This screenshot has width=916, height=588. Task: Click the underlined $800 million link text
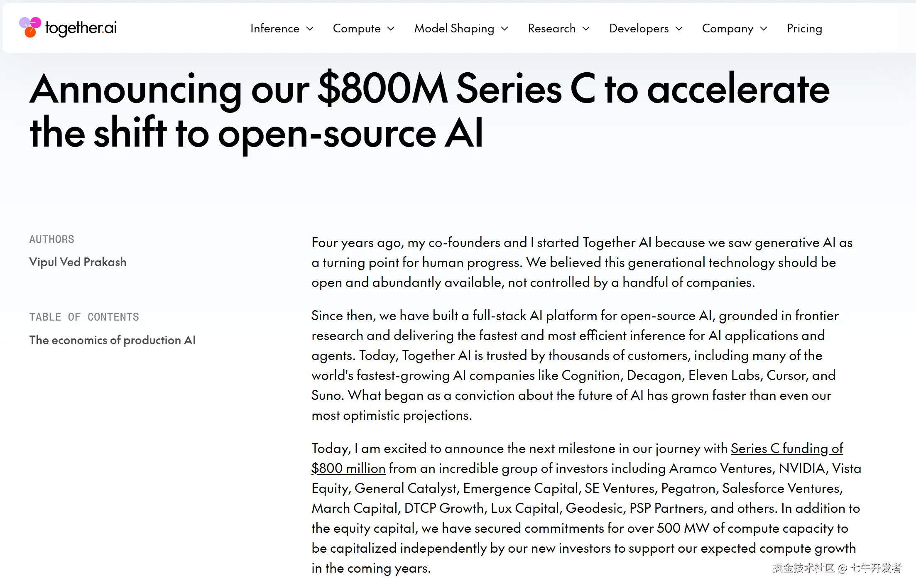(348, 468)
